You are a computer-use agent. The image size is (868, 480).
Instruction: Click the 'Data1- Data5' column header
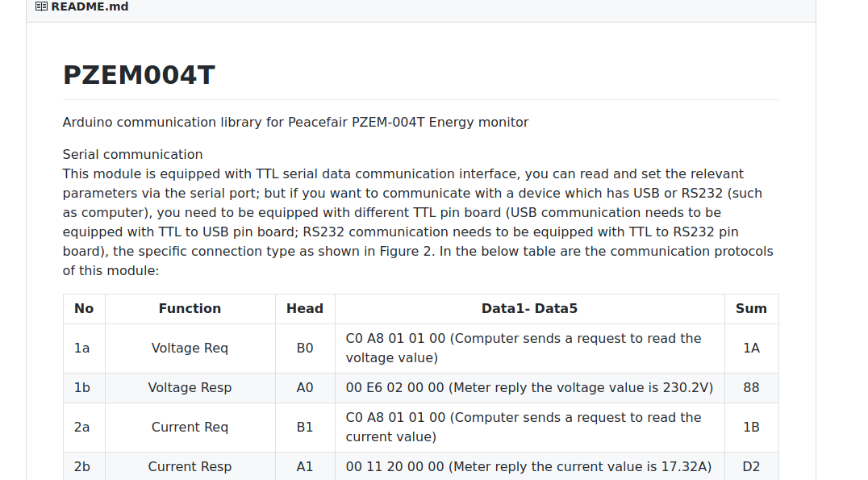(x=530, y=309)
